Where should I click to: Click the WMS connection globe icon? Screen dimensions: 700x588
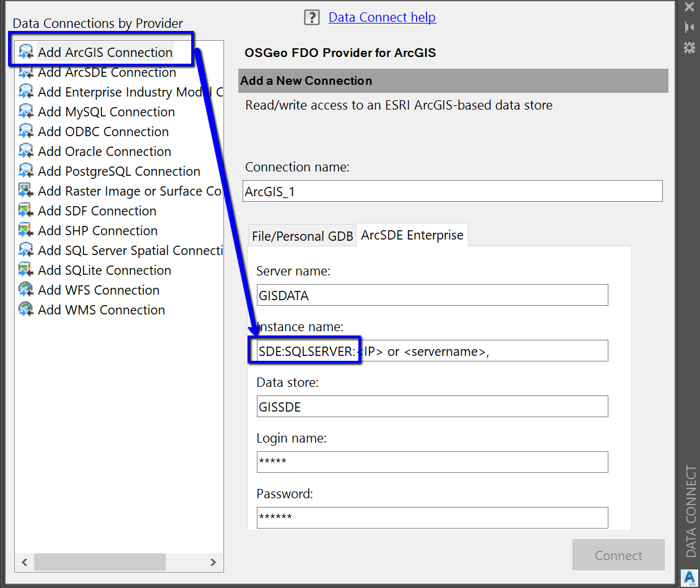point(26,309)
